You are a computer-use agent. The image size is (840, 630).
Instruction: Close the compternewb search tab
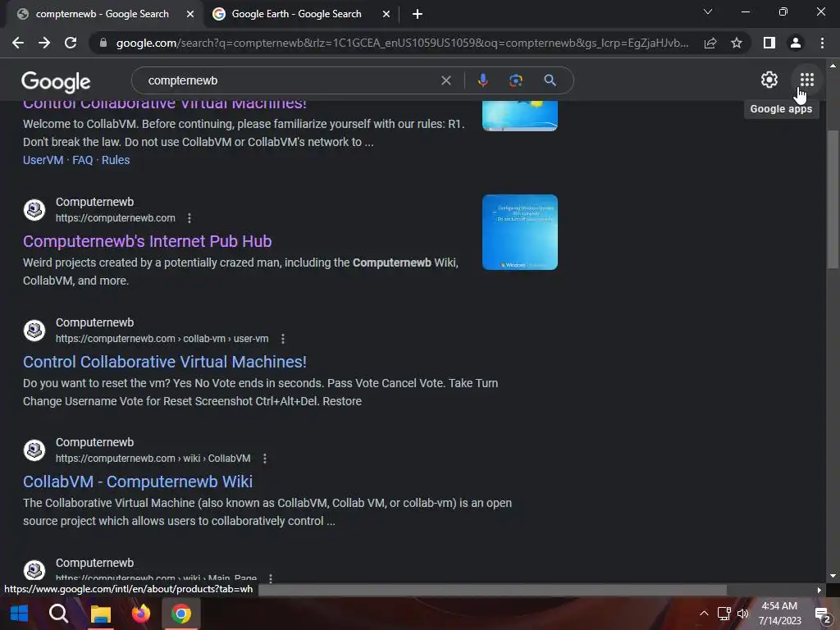[x=190, y=14]
